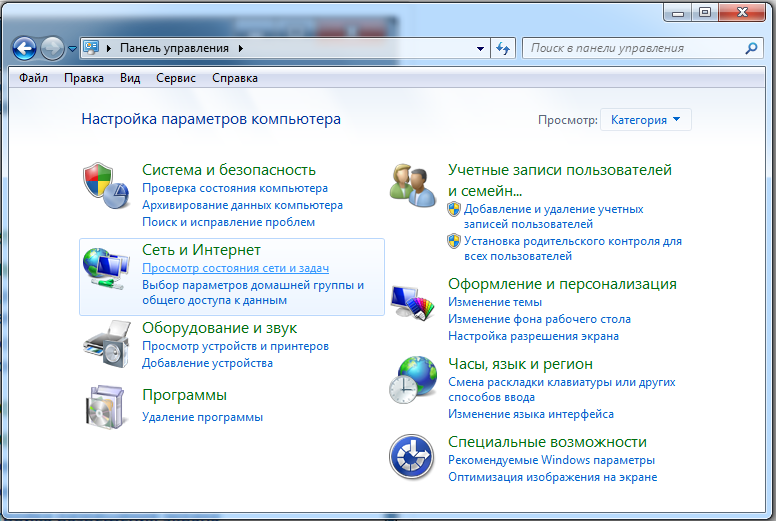Go back with the Back arrow button
This screenshot has height=521, width=776.
click(x=25, y=48)
